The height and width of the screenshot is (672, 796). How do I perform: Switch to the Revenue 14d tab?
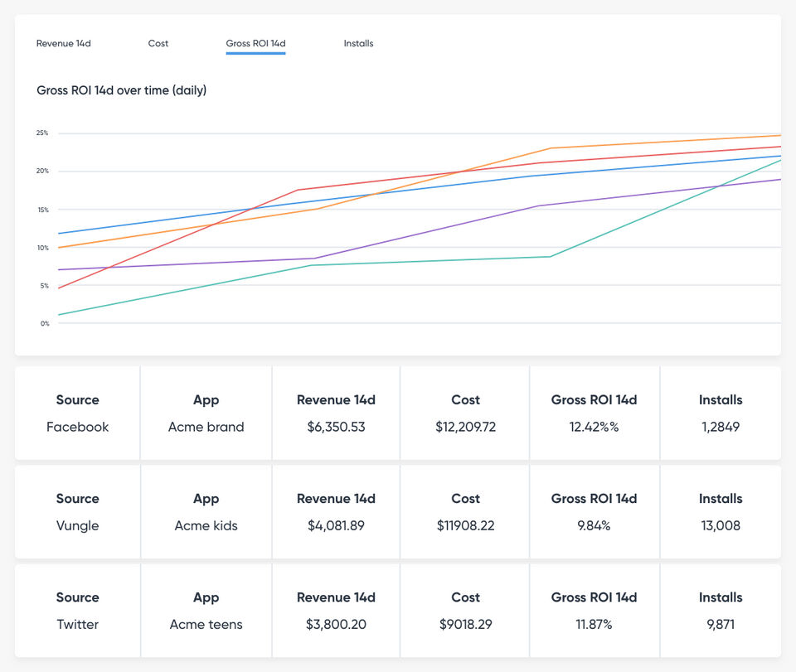click(64, 43)
